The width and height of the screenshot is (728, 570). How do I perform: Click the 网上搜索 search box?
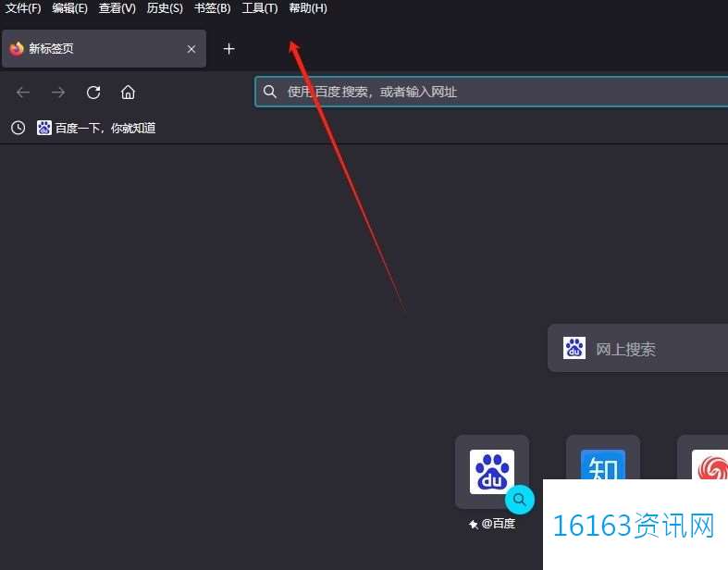[638, 349]
